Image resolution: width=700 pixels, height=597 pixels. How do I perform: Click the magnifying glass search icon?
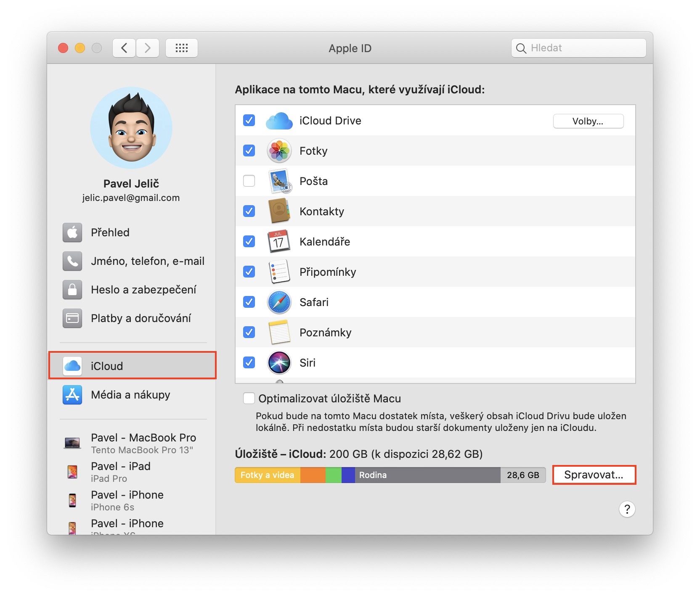pos(521,48)
